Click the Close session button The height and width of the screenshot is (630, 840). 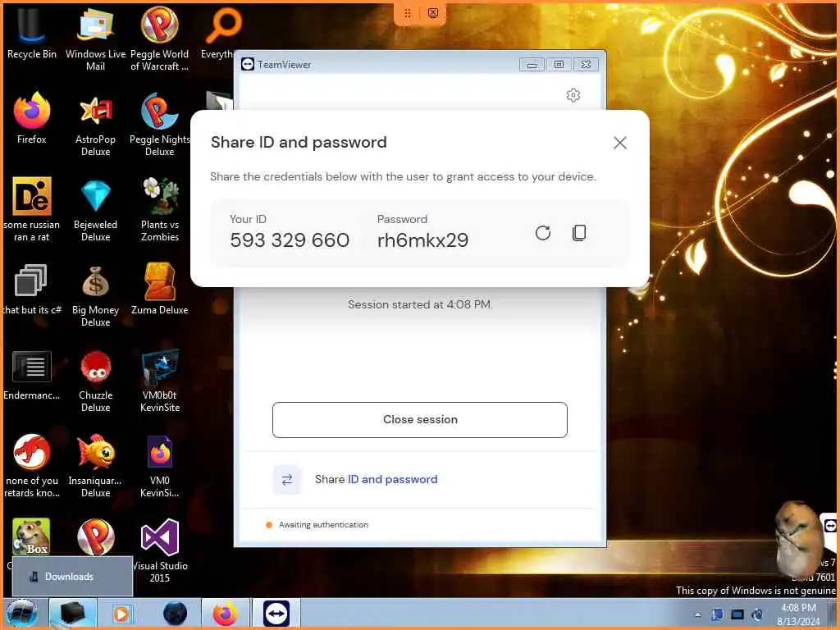[419, 419]
